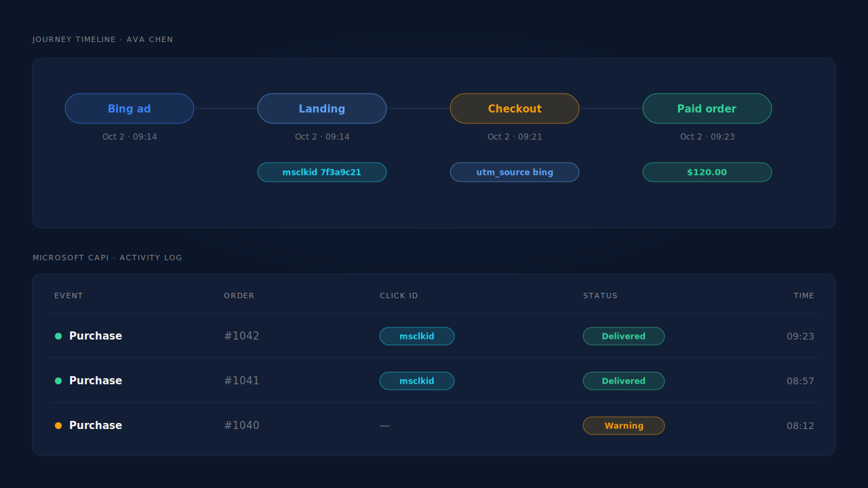Click the 09:23 time in the activity log
The width and height of the screenshot is (868, 488).
800,336
